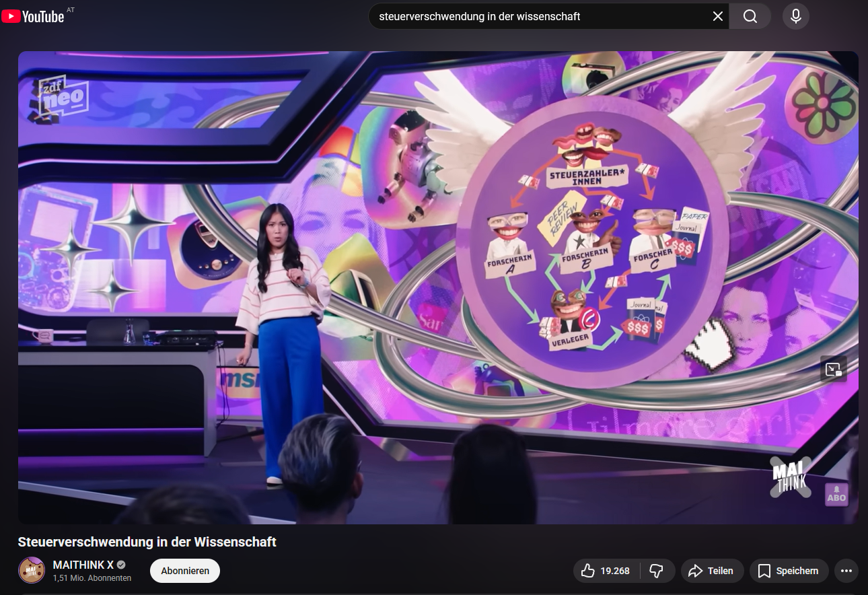Toggle the thumbs-down dislike button
Image resolution: width=868 pixels, height=595 pixels.
tap(657, 571)
